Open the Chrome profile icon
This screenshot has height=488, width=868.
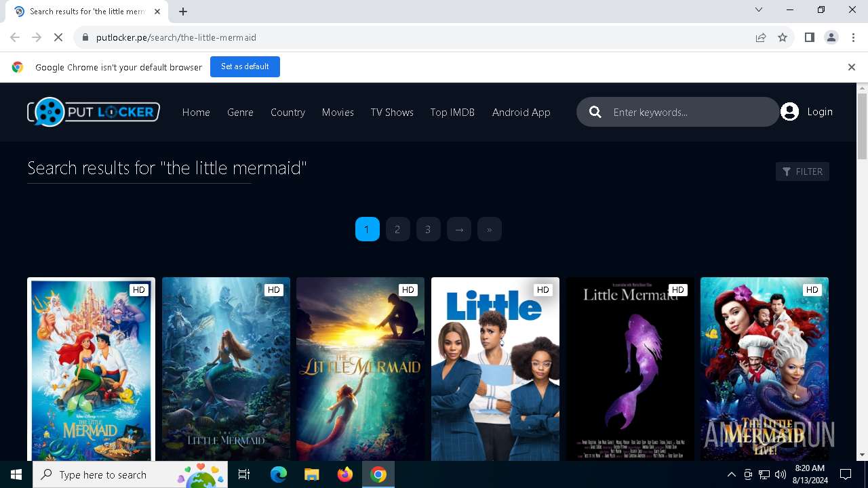pyautogui.click(x=831, y=37)
